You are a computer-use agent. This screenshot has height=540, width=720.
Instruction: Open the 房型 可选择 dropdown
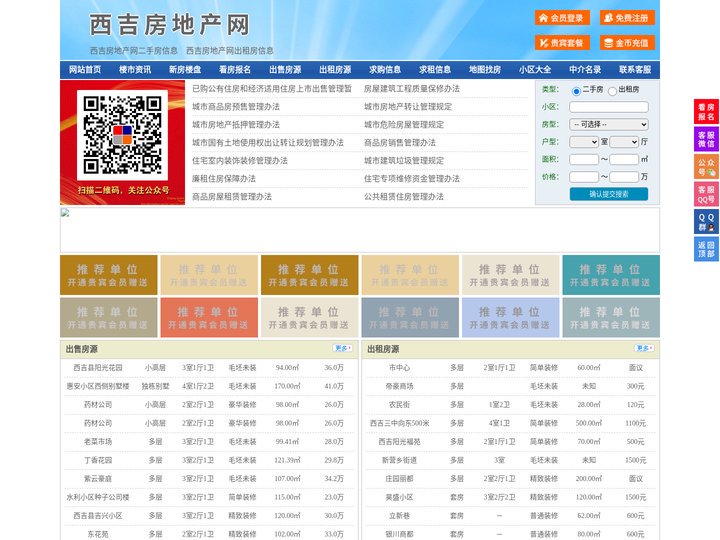609,124
